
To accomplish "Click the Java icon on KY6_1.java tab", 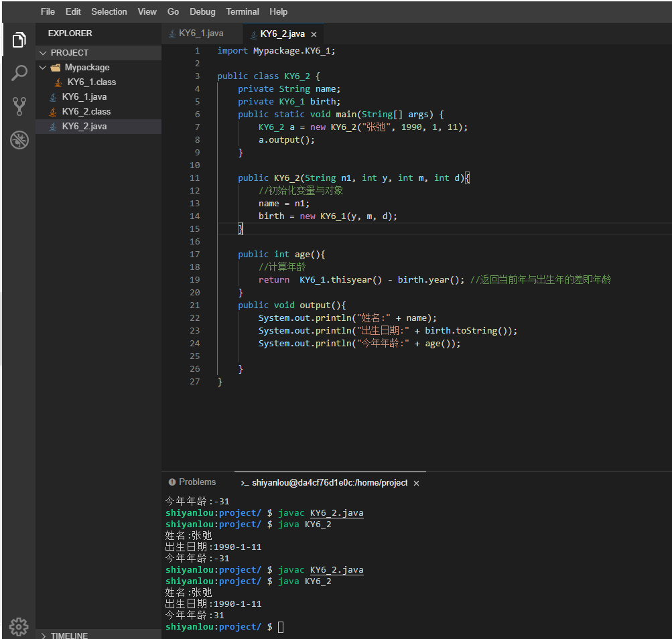I will [x=172, y=34].
